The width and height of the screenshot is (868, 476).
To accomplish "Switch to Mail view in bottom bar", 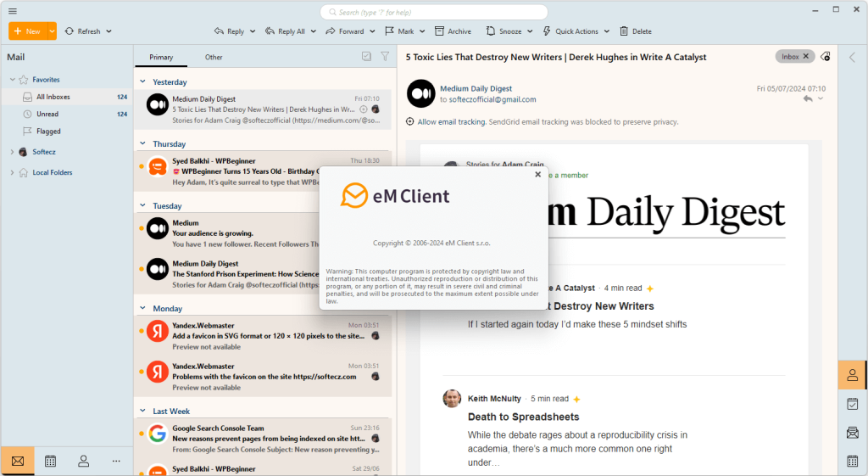I will [x=18, y=461].
